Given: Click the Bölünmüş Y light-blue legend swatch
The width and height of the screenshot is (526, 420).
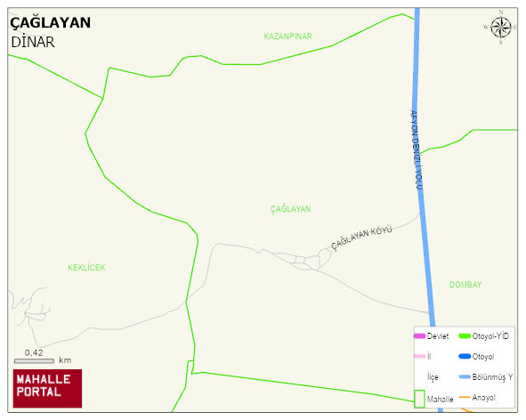Looking at the screenshot, I should 465,376.
